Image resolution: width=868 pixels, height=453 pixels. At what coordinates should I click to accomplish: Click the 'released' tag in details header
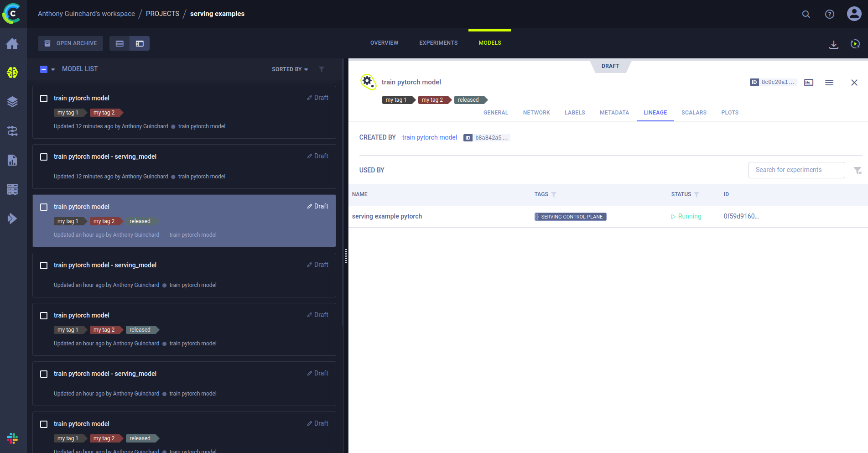(x=471, y=100)
